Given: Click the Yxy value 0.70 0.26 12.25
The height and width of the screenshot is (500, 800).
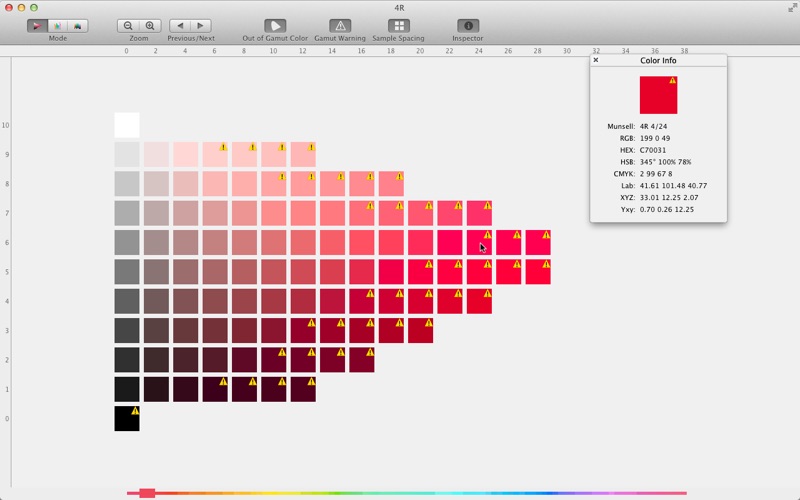Looking at the screenshot, I should tap(667, 209).
